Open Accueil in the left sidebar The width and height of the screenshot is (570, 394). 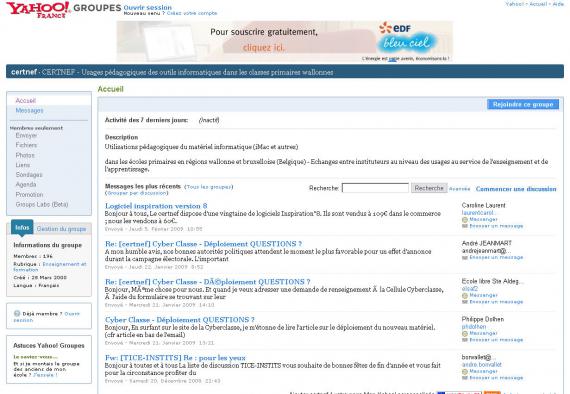pos(25,100)
